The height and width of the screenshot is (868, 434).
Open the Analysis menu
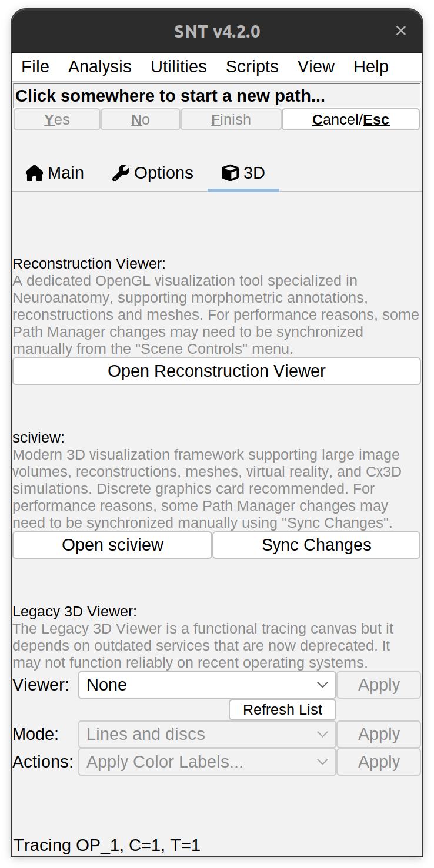[x=100, y=66]
